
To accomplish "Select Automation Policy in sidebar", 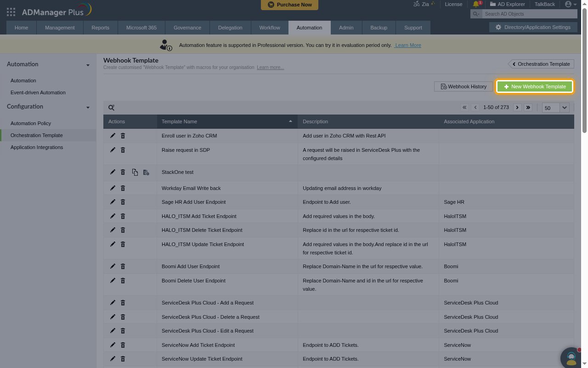I will [31, 123].
